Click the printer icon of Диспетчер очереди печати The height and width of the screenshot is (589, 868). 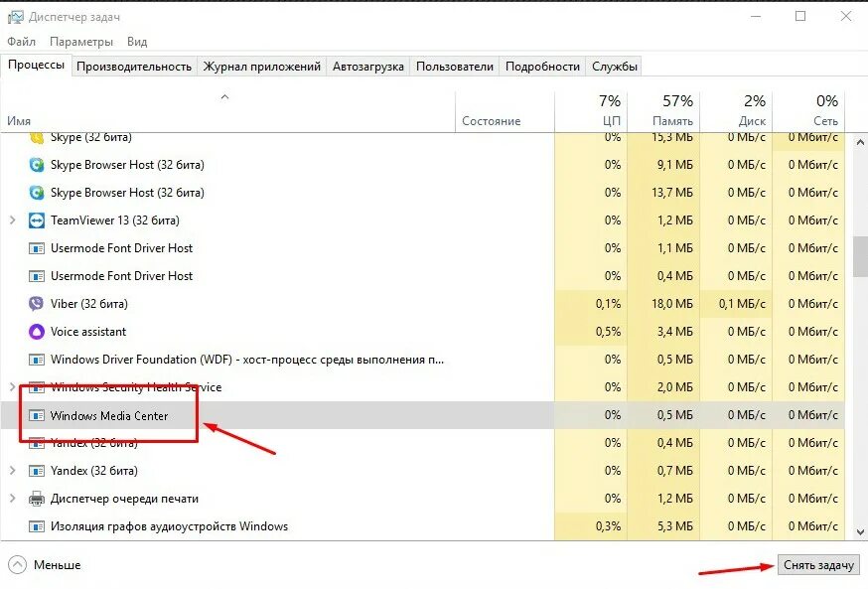point(37,499)
